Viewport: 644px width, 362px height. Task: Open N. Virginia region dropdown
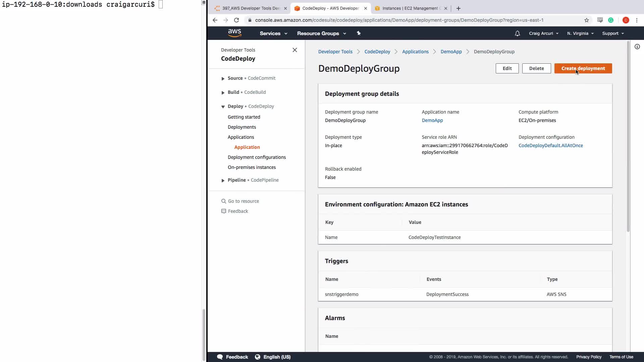[580, 34]
